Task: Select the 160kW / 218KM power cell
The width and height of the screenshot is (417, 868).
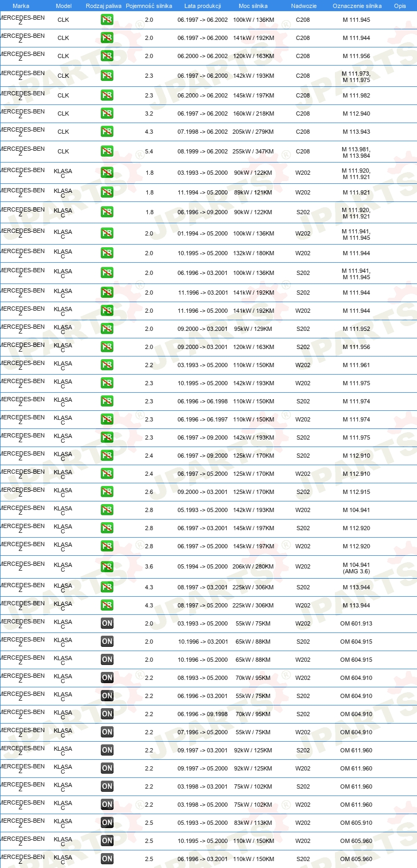Action: point(253,113)
